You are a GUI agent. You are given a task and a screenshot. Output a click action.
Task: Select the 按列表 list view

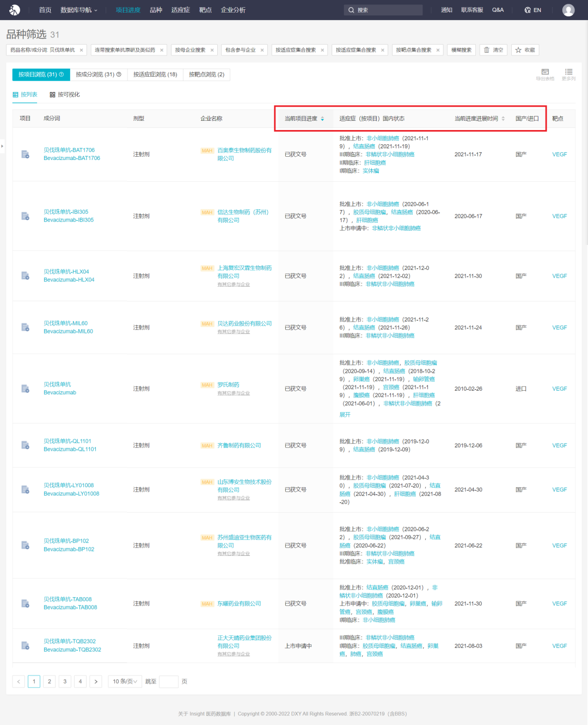tap(25, 95)
